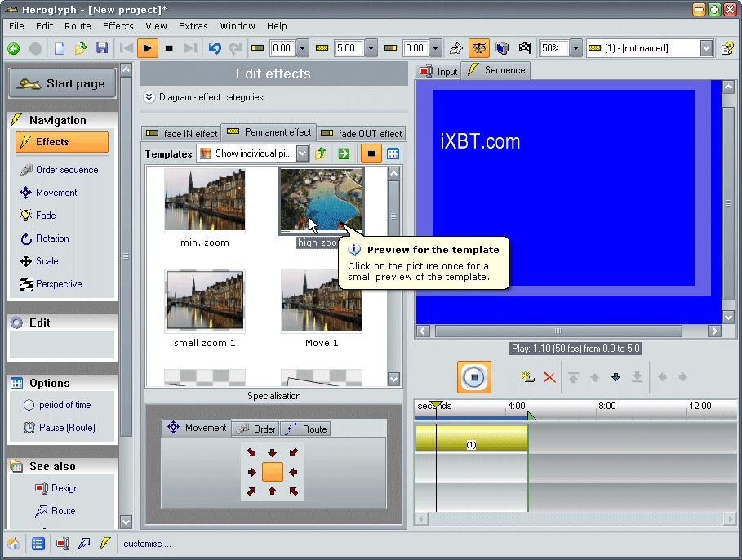Open the 50% zoom dropdown
Image resolution: width=742 pixels, height=560 pixels.
(575, 48)
